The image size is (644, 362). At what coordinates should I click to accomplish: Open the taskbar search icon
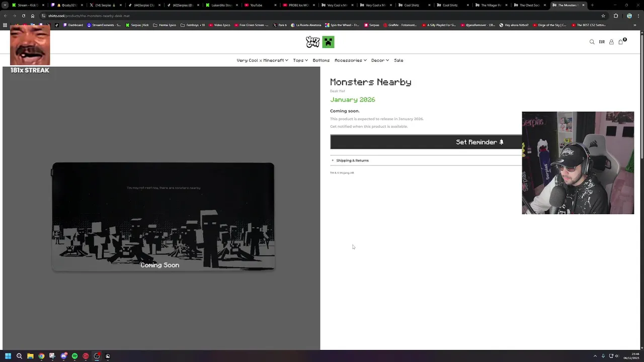tap(19, 356)
